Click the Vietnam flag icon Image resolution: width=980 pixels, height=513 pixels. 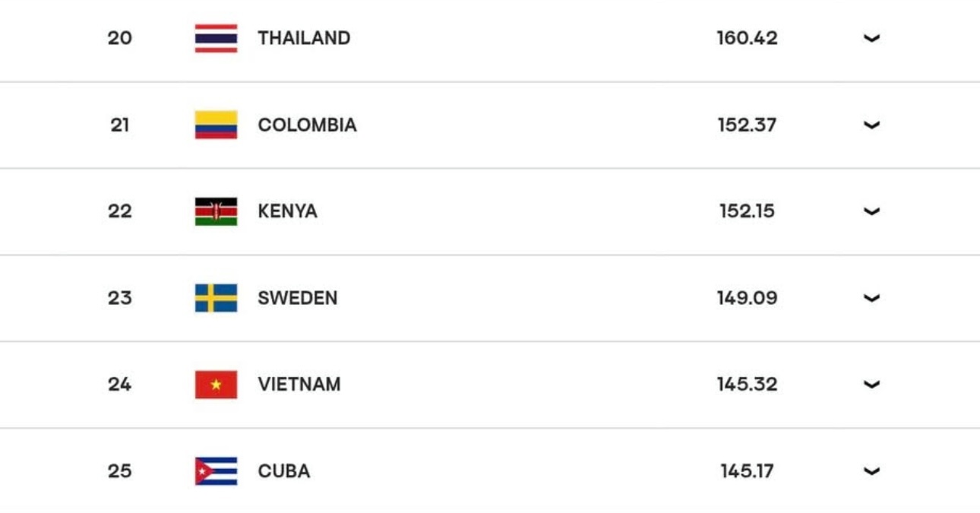pos(216,385)
